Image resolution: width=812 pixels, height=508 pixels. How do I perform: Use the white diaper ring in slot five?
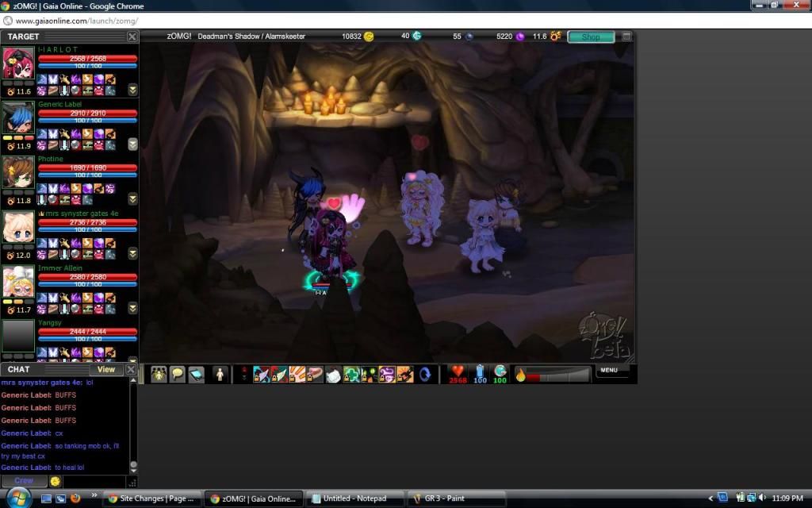[333, 375]
